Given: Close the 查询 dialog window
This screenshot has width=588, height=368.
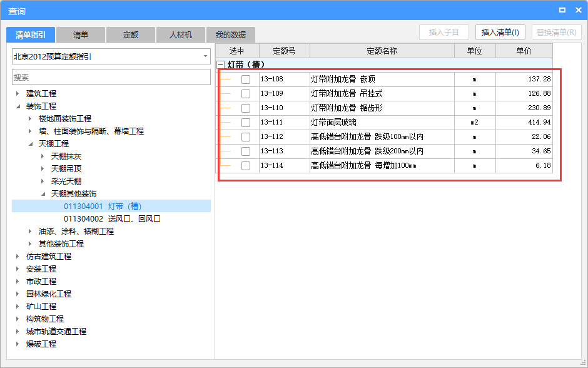Looking at the screenshot, I should [x=578, y=10].
